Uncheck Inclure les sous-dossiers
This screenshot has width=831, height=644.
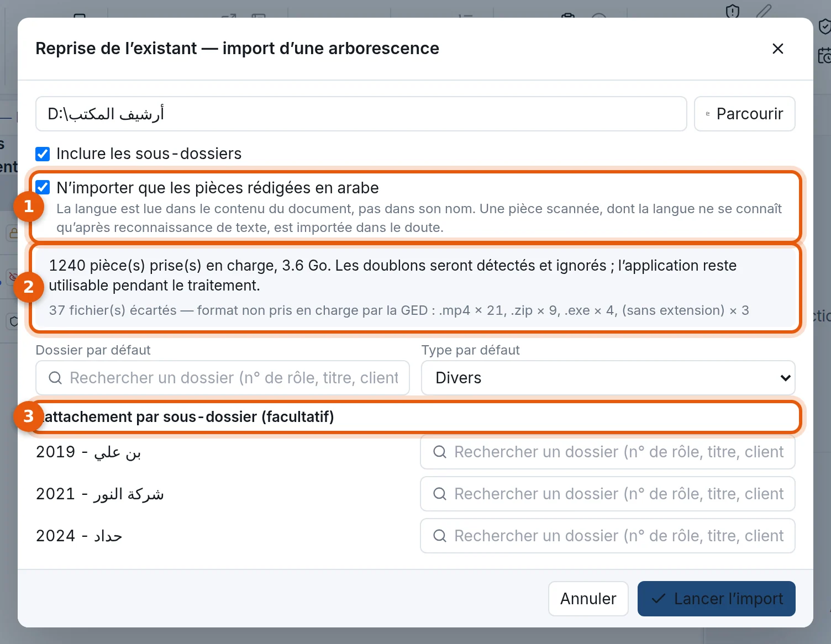click(43, 154)
